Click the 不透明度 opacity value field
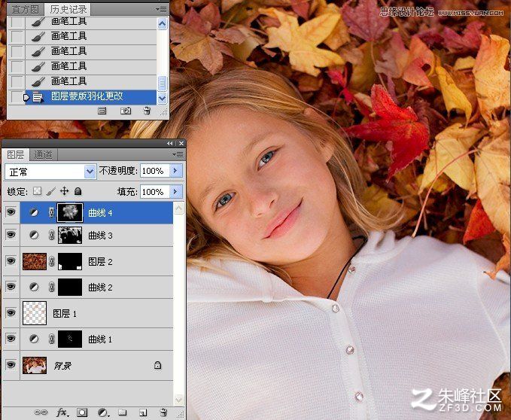Image resolution: width=511 pixels, height=420 pixels. (155, 171)
